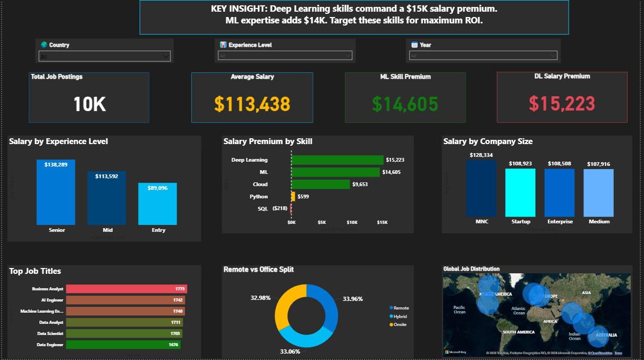
Task: Select the Enterprise company size bar
Action: (560, 192)
